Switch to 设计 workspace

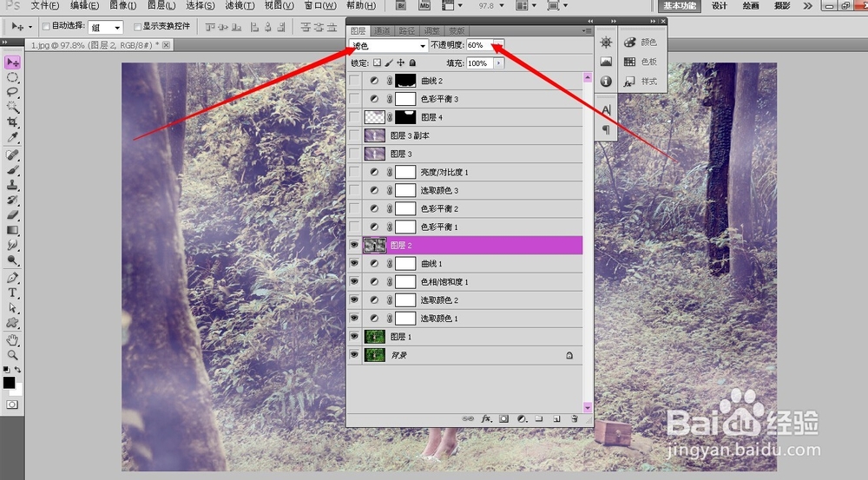[x=719, y=5]
